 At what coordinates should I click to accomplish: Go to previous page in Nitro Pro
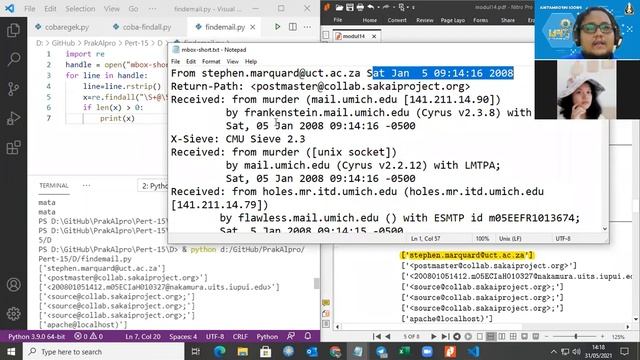[x=388, y=336]
